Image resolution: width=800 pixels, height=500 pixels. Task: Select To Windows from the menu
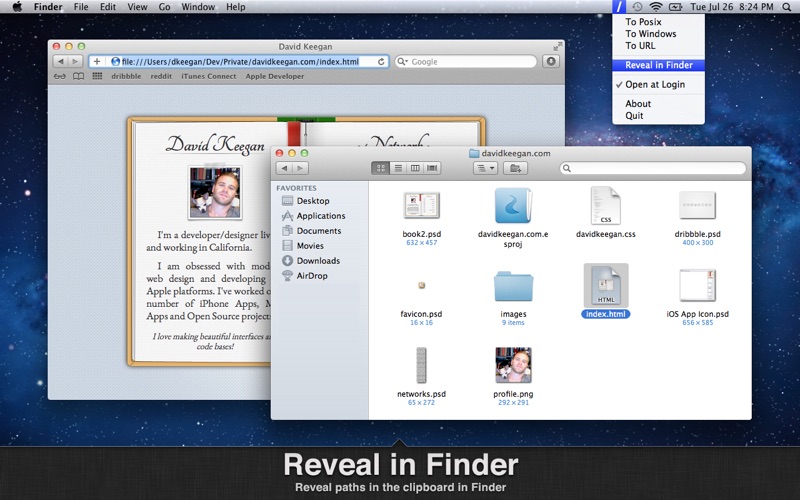[x=650, y=34]
